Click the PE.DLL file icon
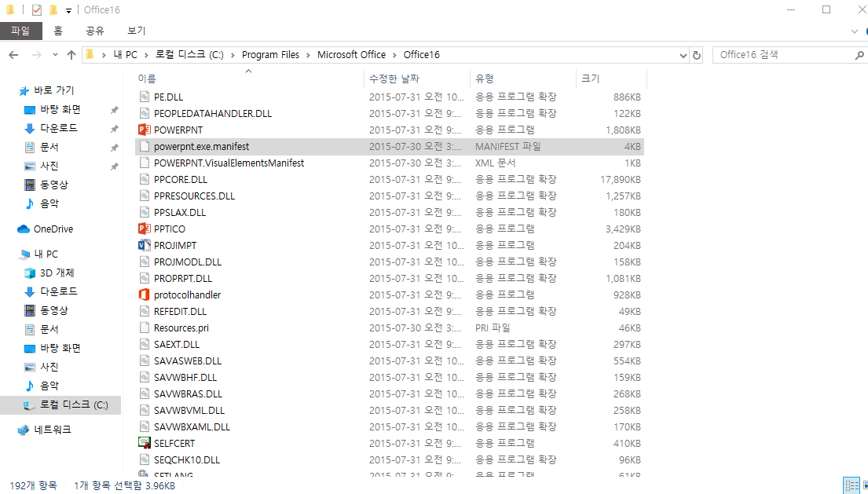Image resolution: width=868 pixels, height=494 pixels. 144,97
